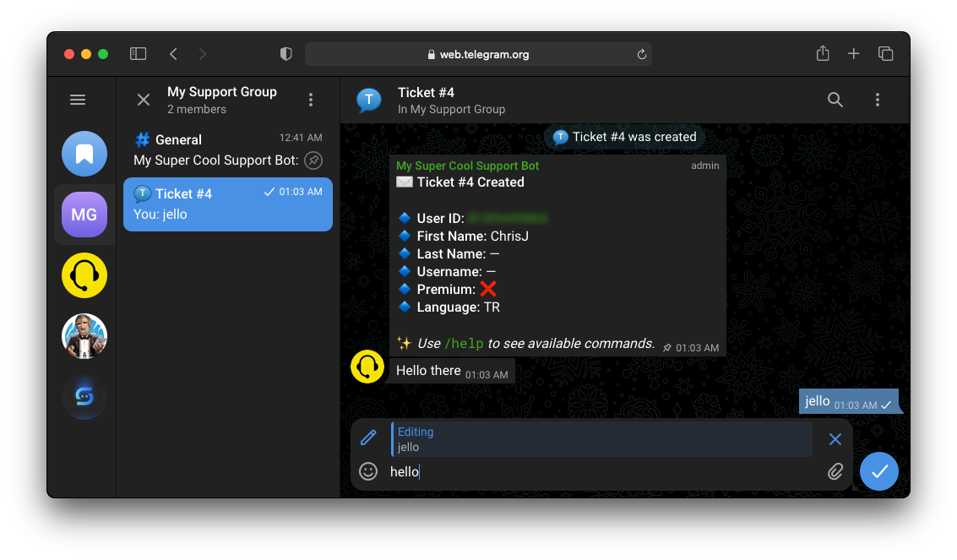Screen dimensions: 957x560
Task: Select the MG support group avatar
Action: coord(84,215)
